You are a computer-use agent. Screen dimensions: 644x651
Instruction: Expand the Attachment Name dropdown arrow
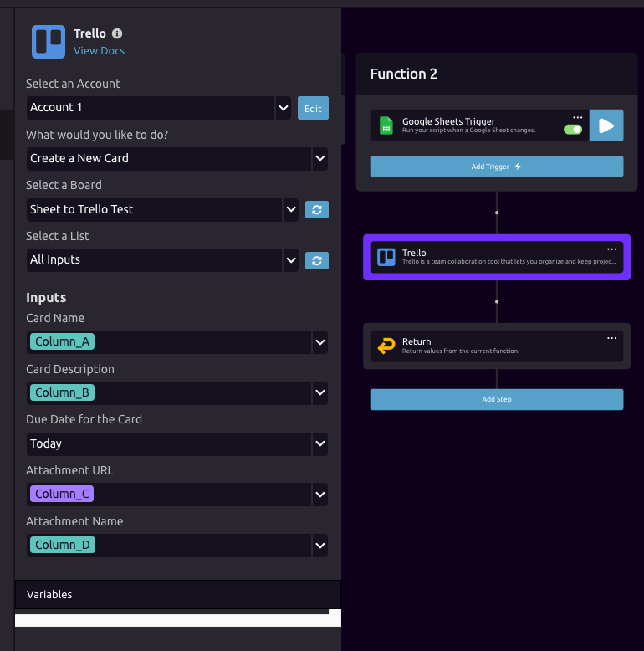[x=320, y=546]
